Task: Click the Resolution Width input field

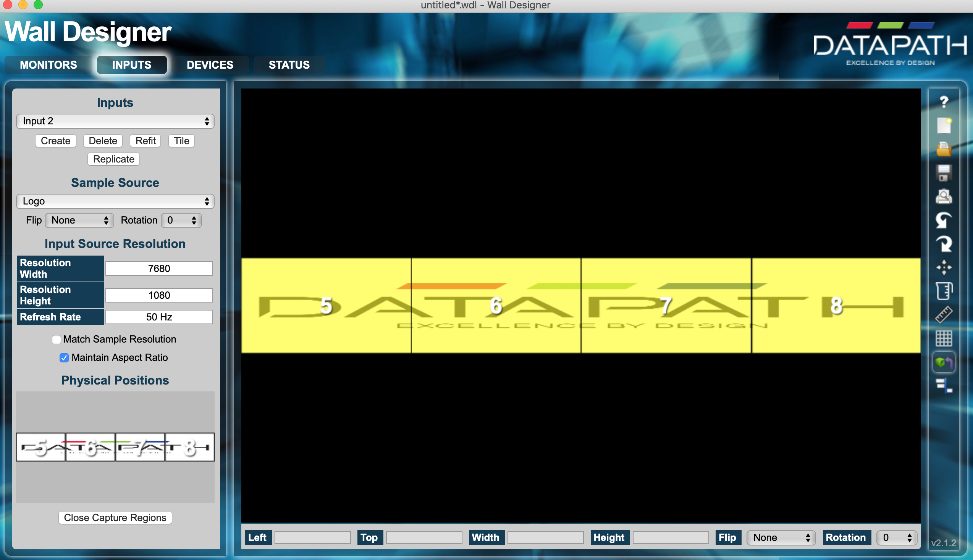Action: (159, 269)
